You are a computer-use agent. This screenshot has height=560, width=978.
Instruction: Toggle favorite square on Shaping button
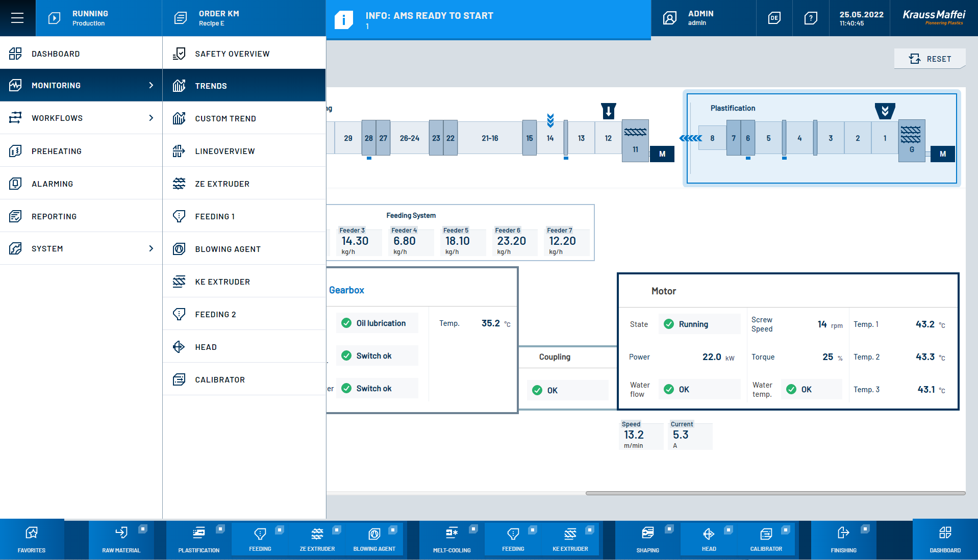669,529
